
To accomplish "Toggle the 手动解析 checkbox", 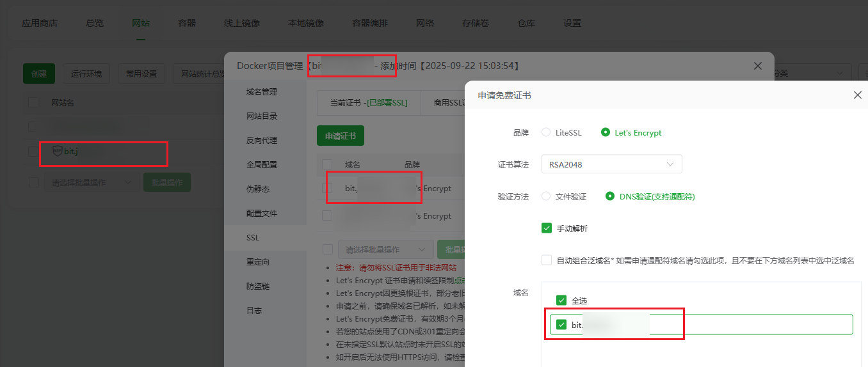I will pos(547,228).
